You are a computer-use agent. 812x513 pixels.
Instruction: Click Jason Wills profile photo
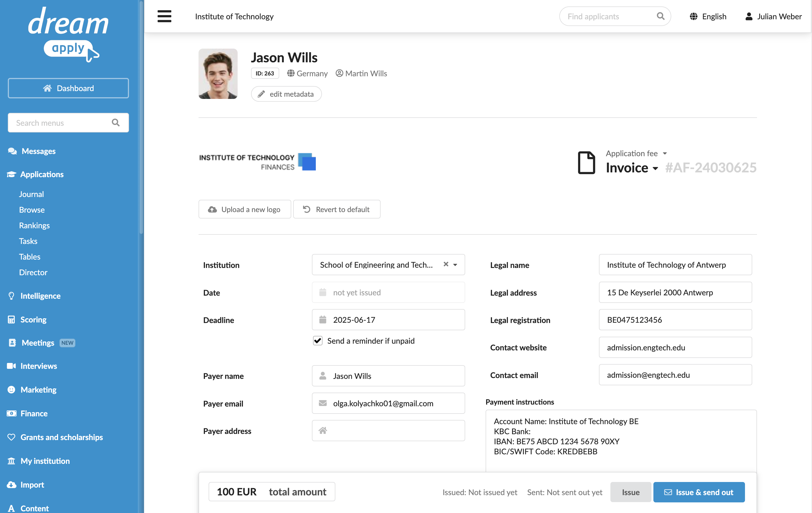pyautogui.click(x=218, y=73)
